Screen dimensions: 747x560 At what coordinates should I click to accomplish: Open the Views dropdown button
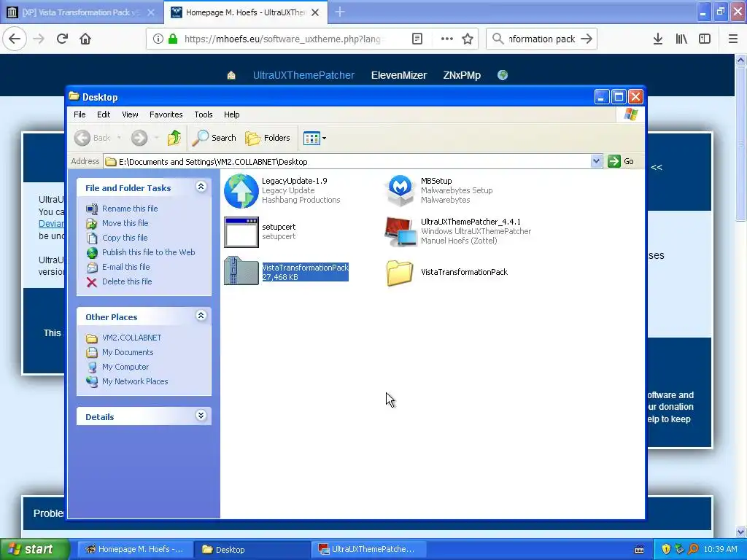(314, 138)
